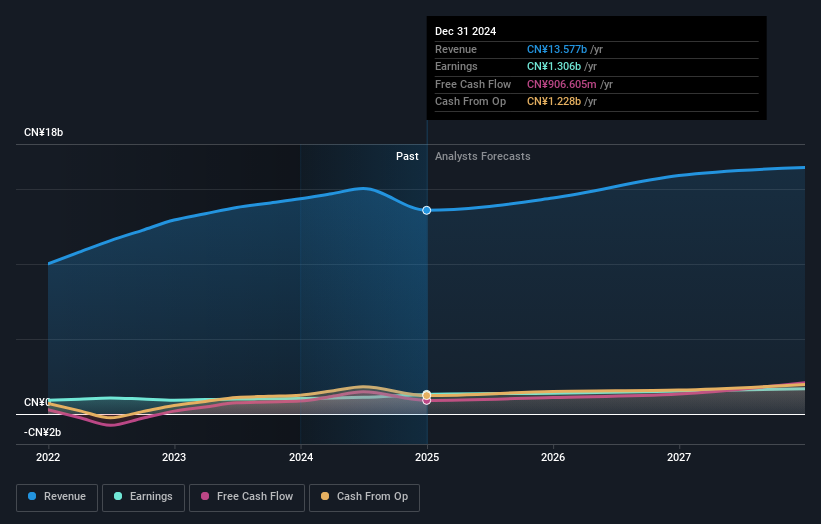Click the CN¥0 y-axis label

[x=37, y=402]
